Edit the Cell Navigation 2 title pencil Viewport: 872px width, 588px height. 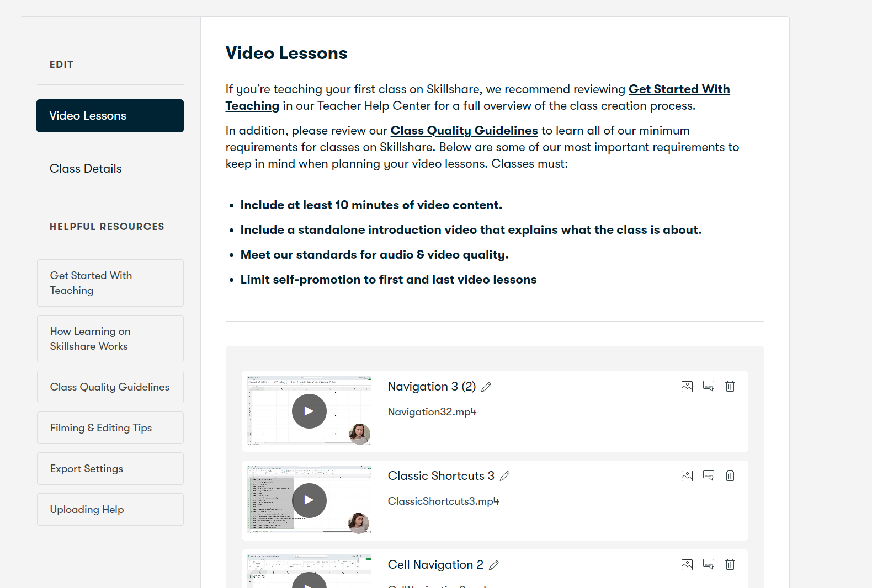coord(494,565)
